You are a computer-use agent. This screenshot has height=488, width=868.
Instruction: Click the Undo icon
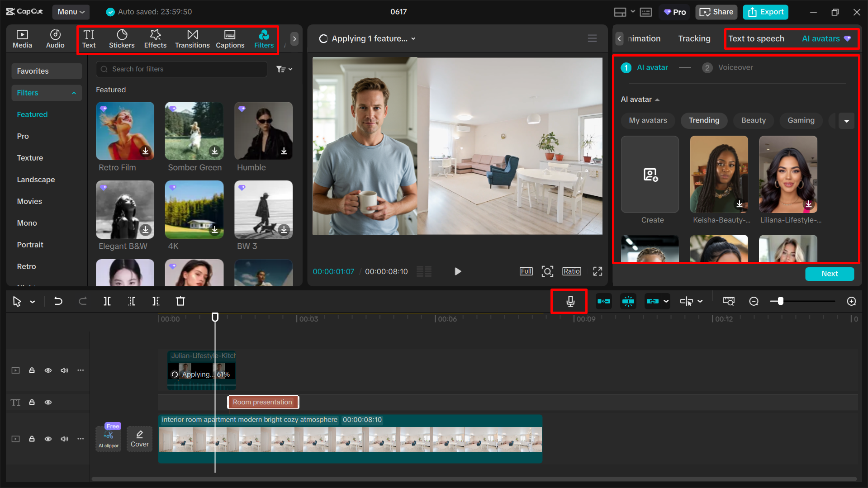click(x=58, y=301)
